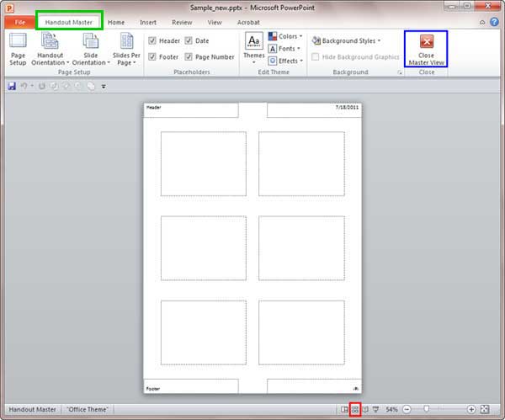This screenshot has height=420, width=505.
Task: Click the 'Office Theme' status bar entry
Action: 88,409
